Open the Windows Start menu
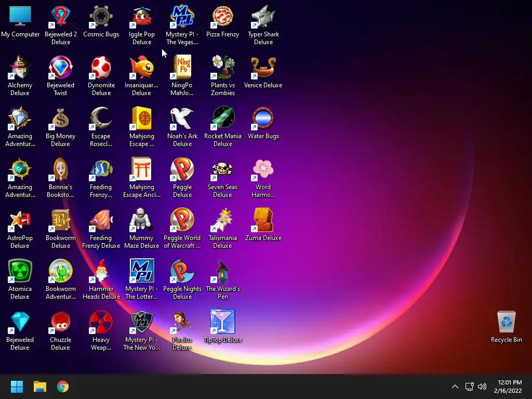Viewport: 532px width, 399px height. (17, 387)
